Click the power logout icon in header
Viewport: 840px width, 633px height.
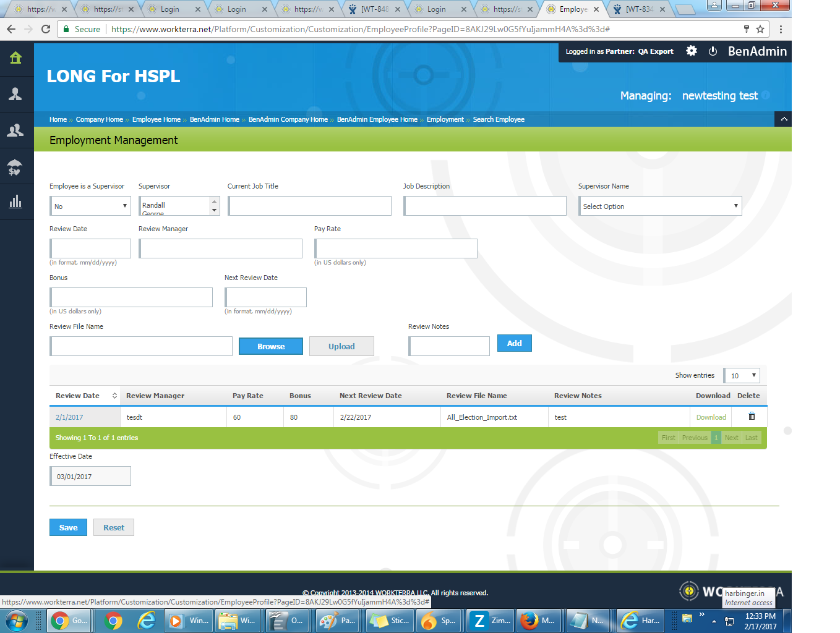(713, 51)
